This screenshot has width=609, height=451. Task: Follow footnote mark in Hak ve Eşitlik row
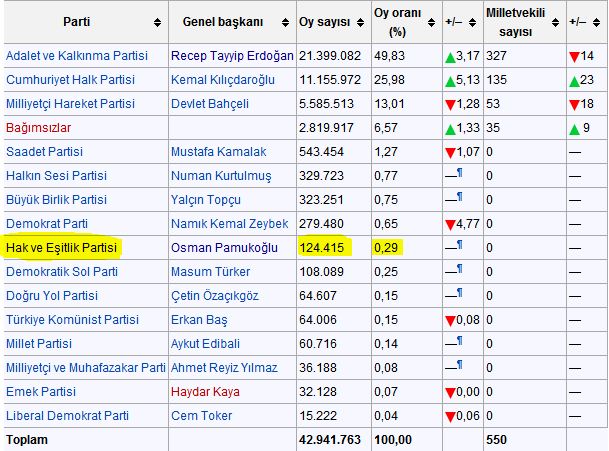[460, 245]
